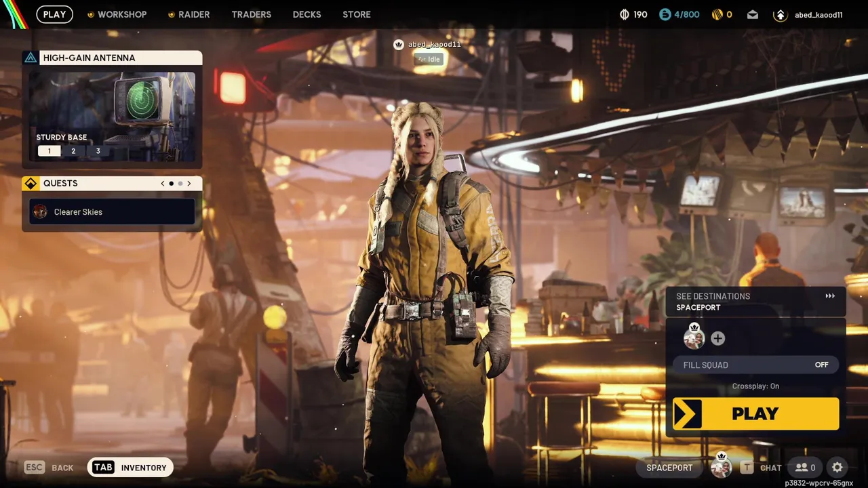Click the Quests diamond icon
This screenshot has height=488, width=868.
point(31,184)
